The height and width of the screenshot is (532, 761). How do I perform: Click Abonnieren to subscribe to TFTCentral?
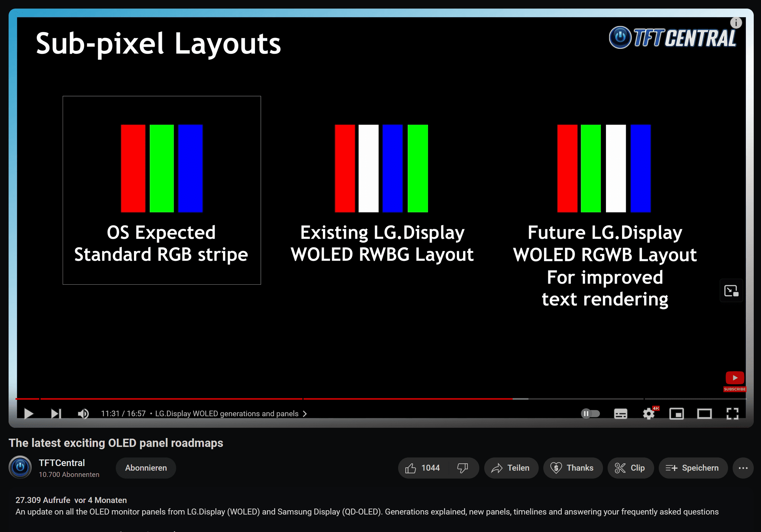click(x=146, y=468)
